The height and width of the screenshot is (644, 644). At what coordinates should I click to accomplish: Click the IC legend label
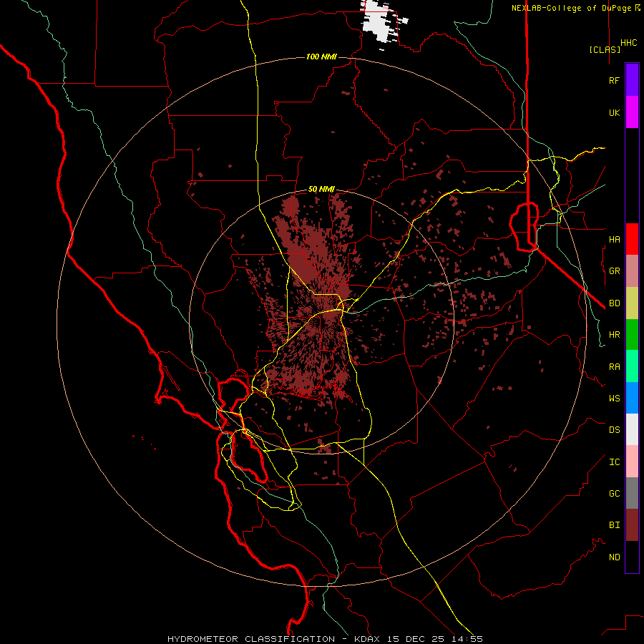(614, 462)
